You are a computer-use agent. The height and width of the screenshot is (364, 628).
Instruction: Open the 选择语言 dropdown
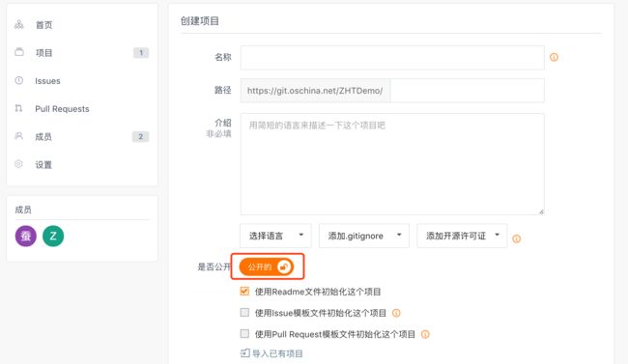point(275,236)
